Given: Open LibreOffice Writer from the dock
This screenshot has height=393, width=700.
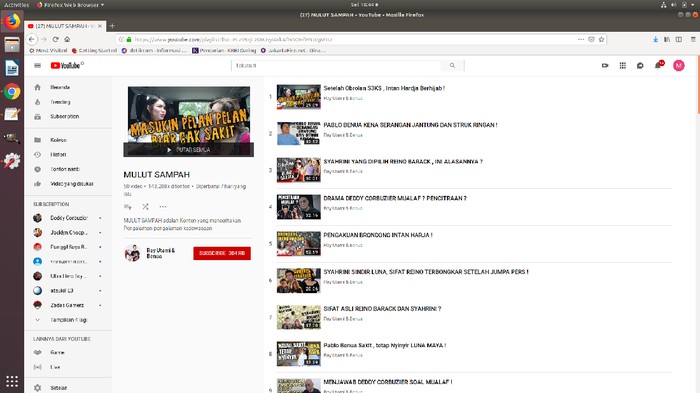Looking at the screenshot, I should click(x=12, y=68).
